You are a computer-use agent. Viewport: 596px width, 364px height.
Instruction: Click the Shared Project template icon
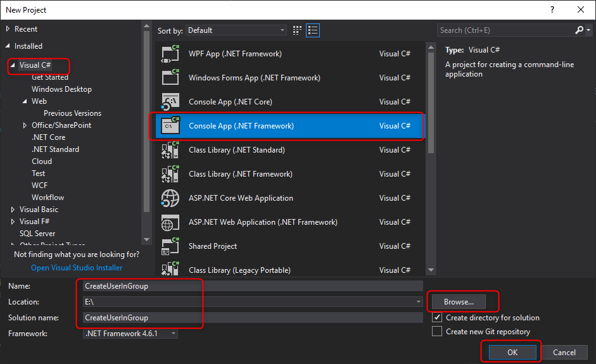[x=170, y=246]
